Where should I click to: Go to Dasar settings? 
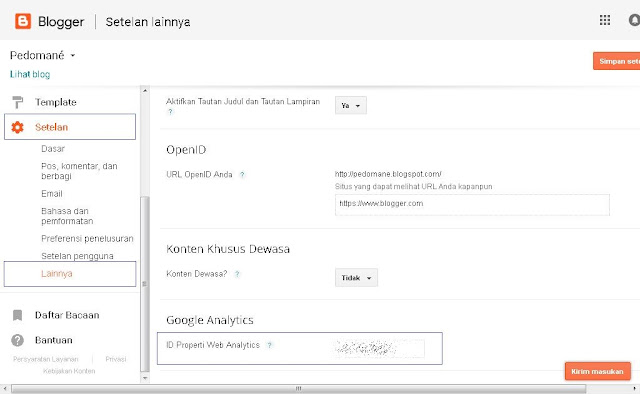53,149
